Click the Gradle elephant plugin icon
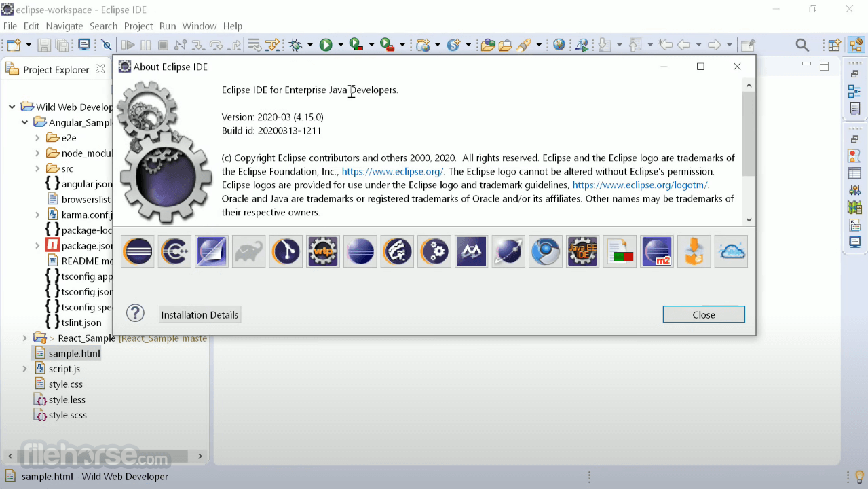The image size is (868, 489). pos(248,251)
